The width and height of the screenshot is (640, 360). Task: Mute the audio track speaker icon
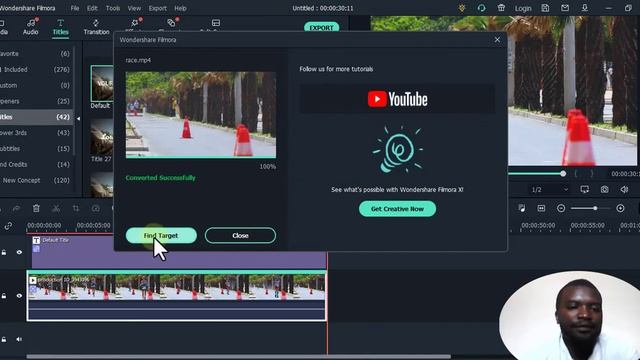19,339
